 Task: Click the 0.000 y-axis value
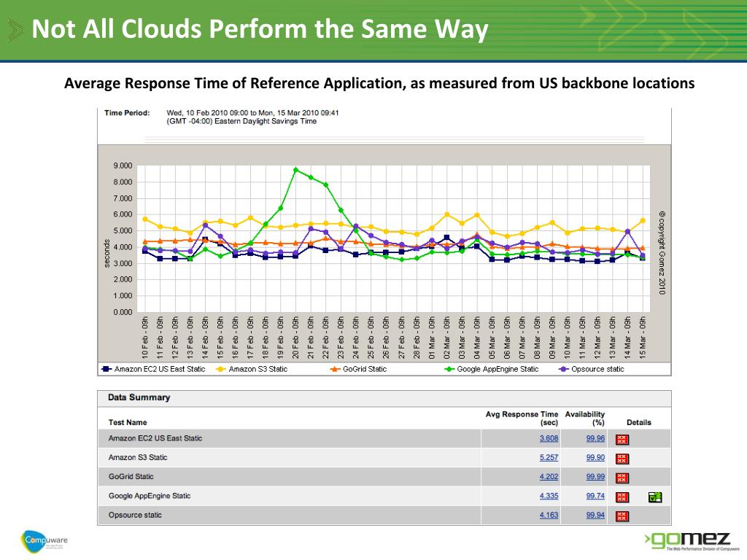click(123, 312)
